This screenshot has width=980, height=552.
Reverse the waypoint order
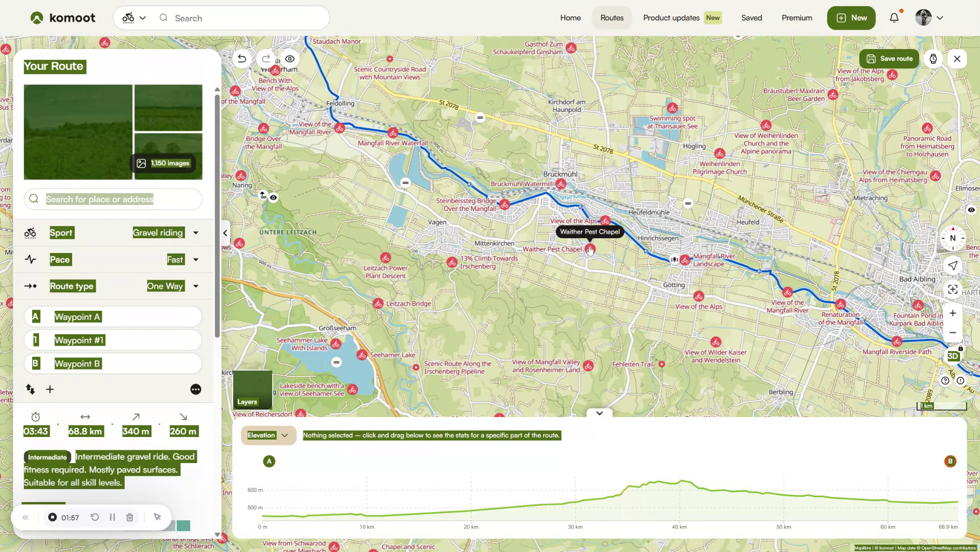pos(30,389)
